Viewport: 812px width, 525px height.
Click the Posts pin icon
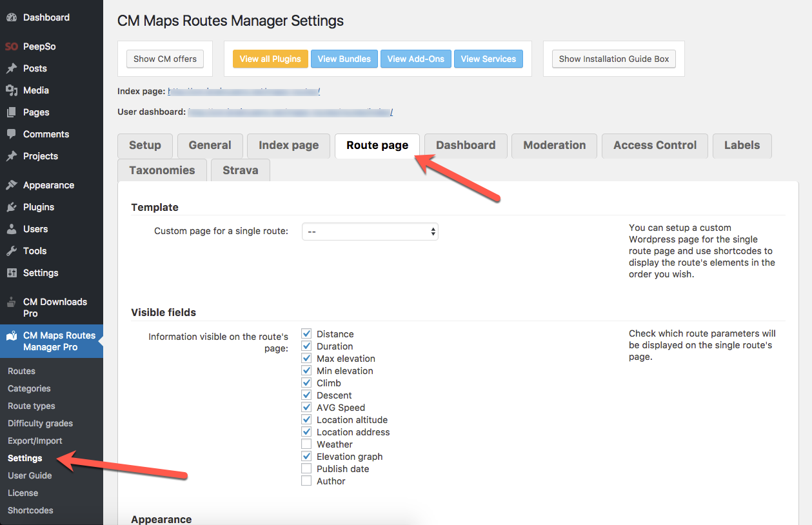click(12, 68)
